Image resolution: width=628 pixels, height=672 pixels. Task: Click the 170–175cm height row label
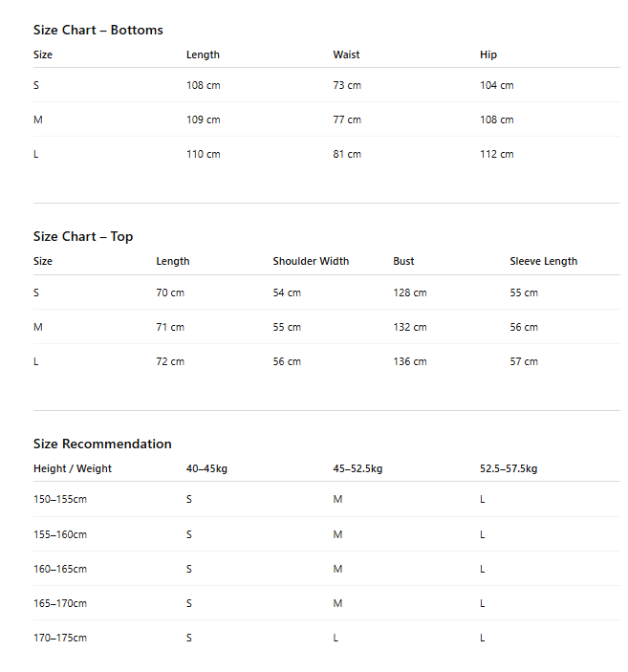point(60,638)
